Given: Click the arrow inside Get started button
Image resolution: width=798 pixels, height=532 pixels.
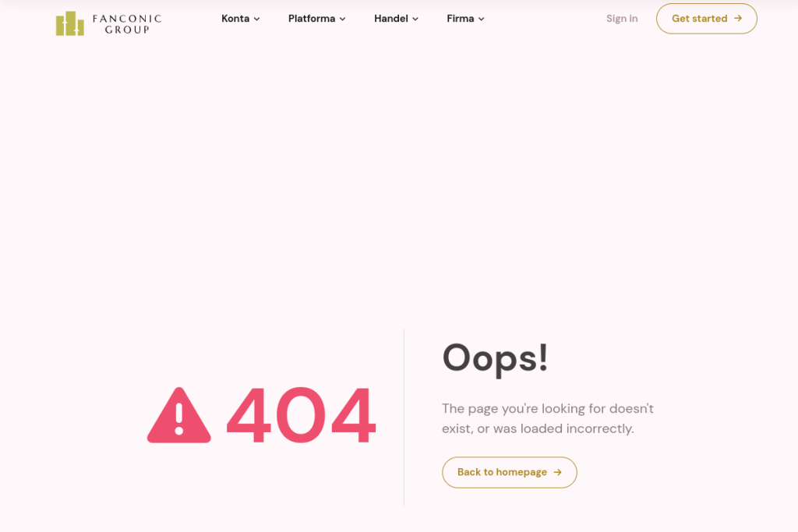Looking at the screenshot, I should pos(738,19).
